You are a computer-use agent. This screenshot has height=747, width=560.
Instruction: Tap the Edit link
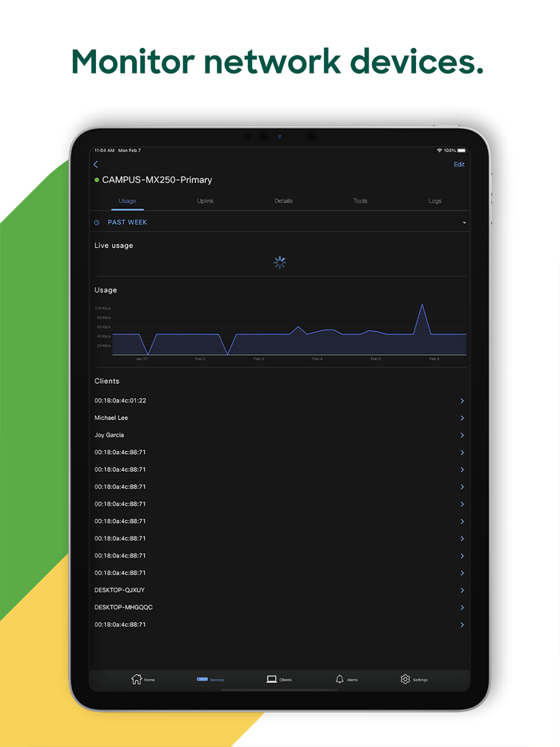click(459, 165)
